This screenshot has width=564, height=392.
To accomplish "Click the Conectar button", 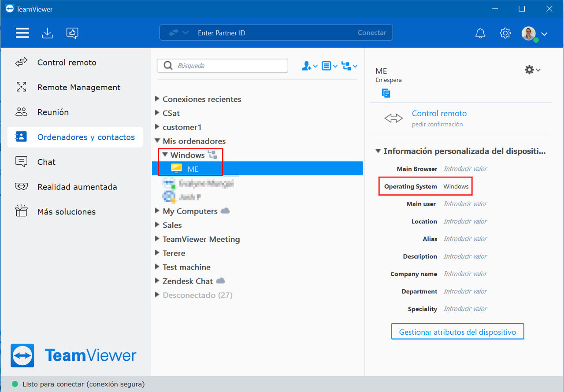I will click(x=372, y=33).
